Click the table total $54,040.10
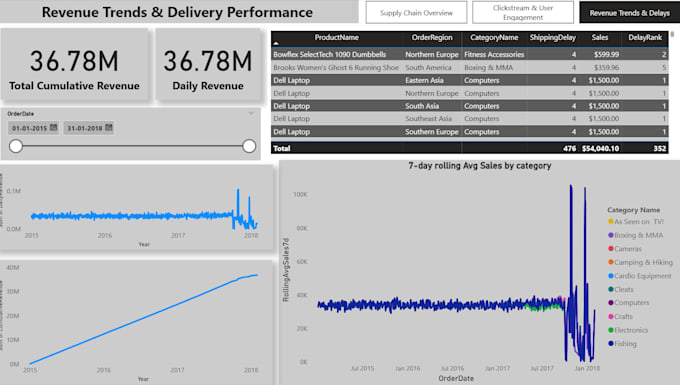 point(600,148)
